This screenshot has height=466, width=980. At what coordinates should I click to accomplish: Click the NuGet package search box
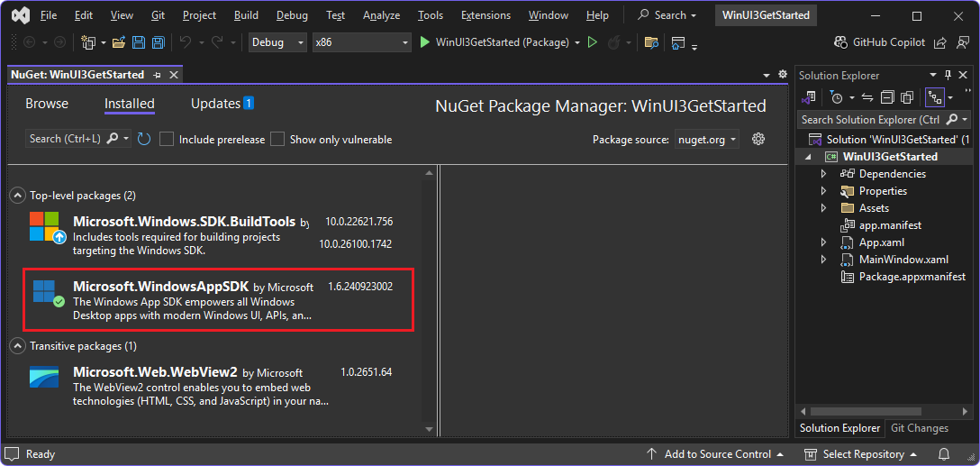[78, 139]
